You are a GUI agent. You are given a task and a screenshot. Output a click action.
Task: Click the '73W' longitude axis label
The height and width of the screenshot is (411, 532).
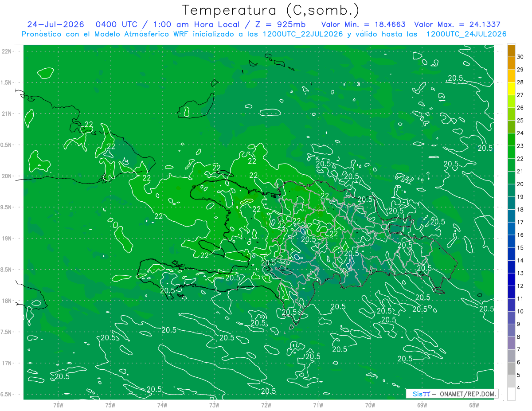point(214,404)
